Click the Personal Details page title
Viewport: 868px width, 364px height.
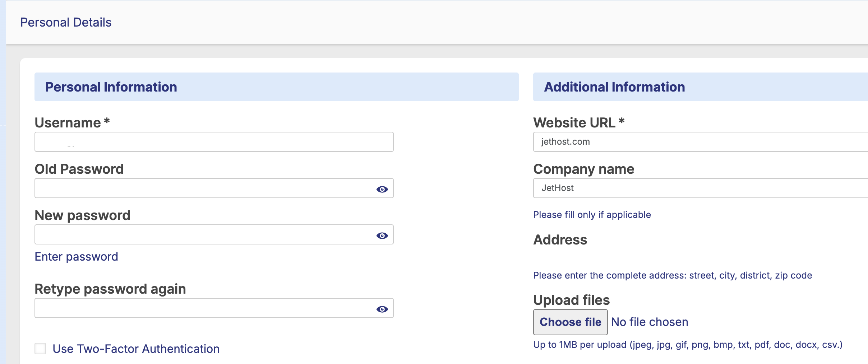pos(66,22)
